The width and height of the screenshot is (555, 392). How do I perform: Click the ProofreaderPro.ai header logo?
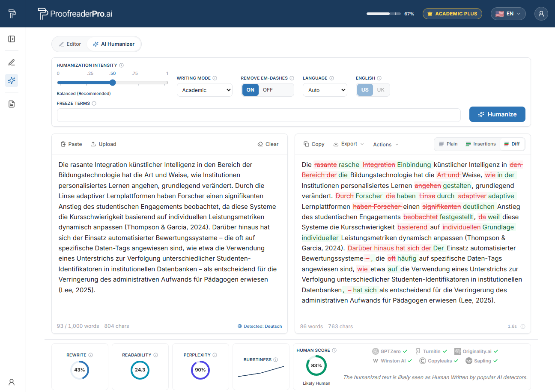click(x=75, y=14)
